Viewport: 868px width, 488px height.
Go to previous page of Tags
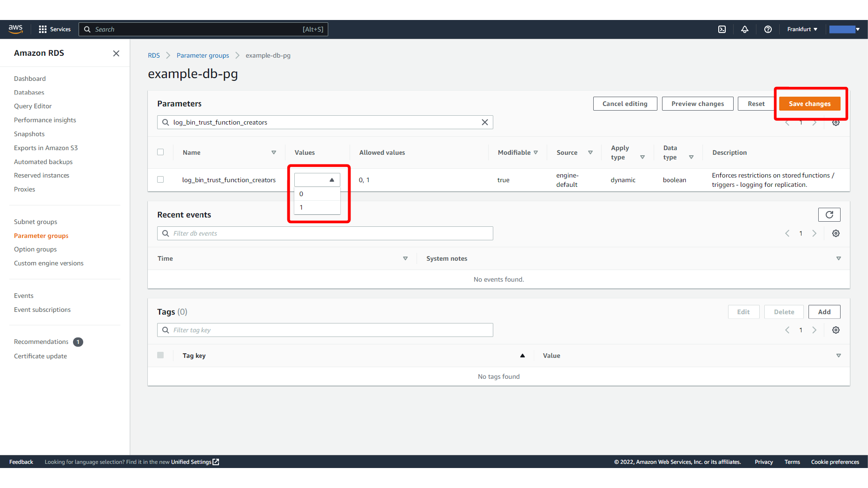[787, 330]
